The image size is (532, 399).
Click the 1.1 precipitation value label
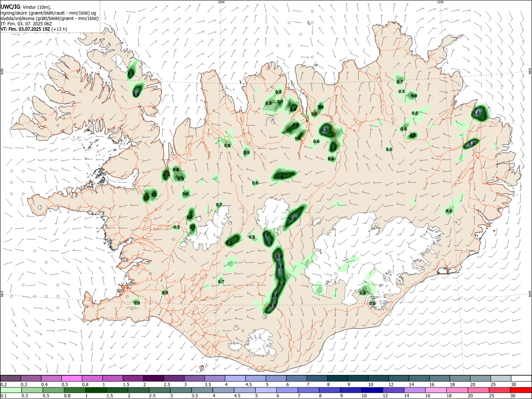(280, 101)
